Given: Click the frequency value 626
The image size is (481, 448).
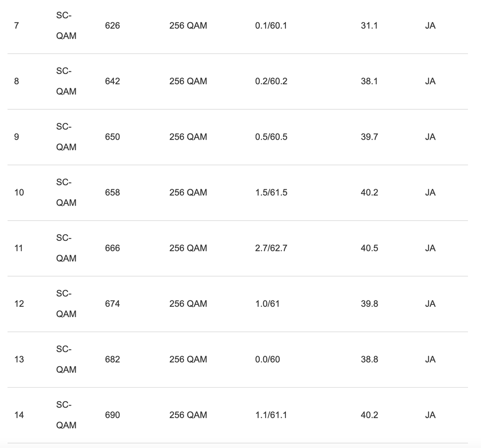Looking at the screenshot, I should click(112, 26).
